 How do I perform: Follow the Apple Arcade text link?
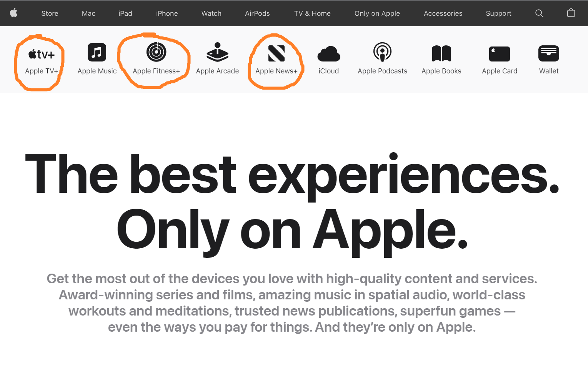point(217,71)
